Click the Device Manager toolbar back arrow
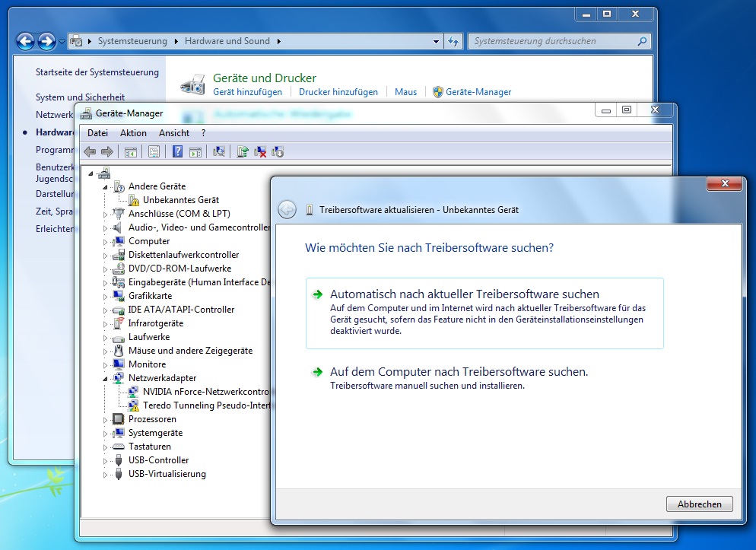 90,152
